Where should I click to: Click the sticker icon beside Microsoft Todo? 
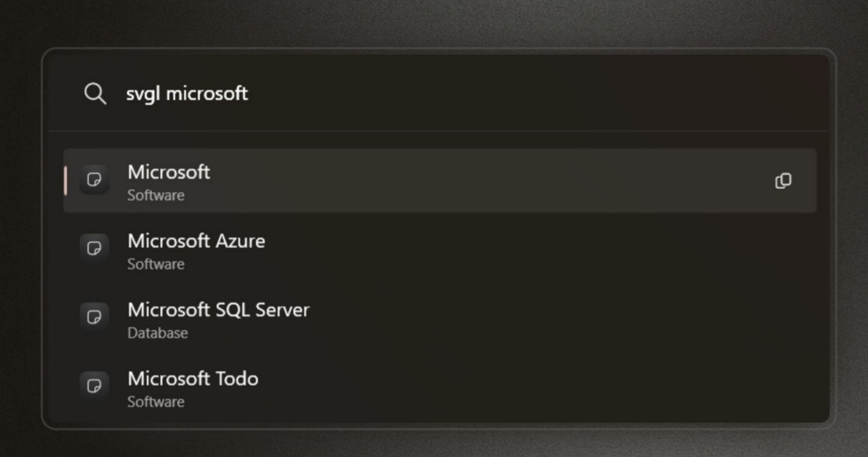(x=94, y=386)
